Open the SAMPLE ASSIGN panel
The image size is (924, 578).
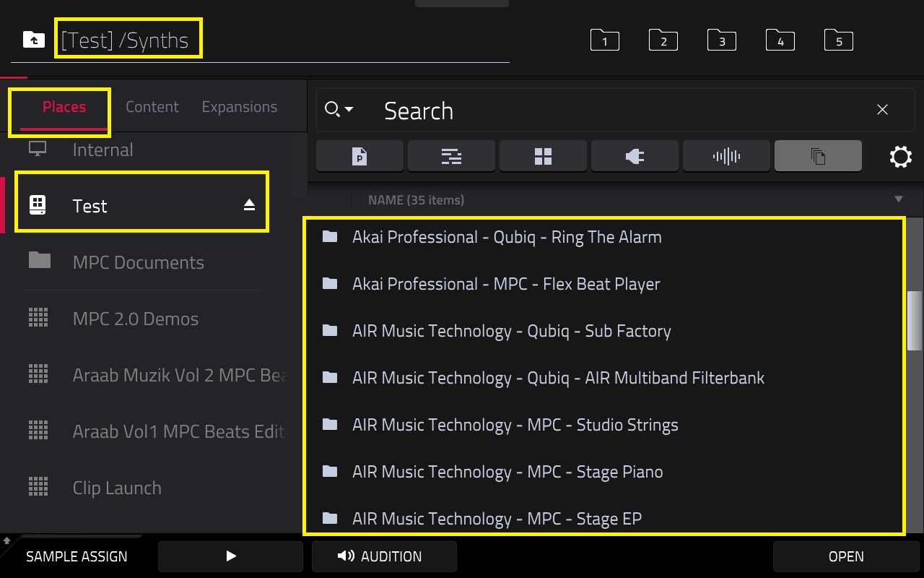click(x=77, y=556)
